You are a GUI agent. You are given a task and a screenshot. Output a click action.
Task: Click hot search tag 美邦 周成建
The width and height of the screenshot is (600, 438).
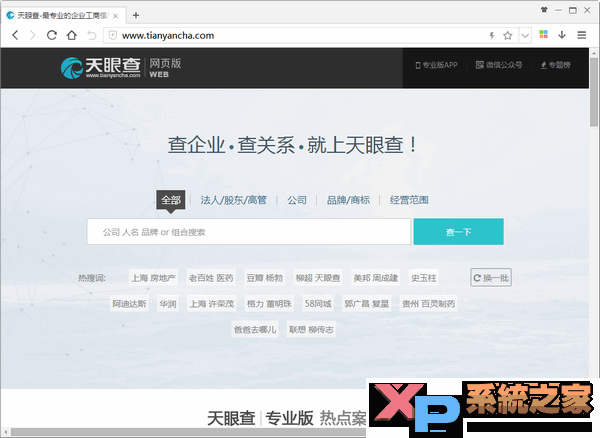pos(375,278)
